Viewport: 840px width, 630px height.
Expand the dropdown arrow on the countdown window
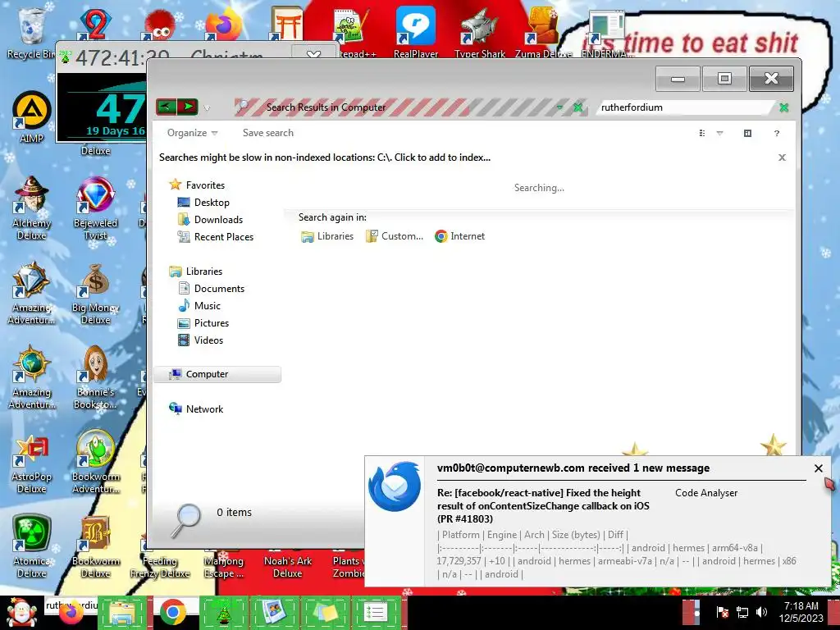pyautogui.click(x=314, y=54)
